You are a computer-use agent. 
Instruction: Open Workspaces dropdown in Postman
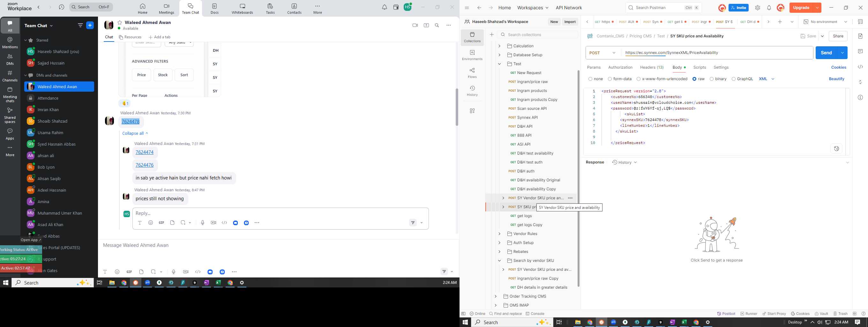(533, 8)
